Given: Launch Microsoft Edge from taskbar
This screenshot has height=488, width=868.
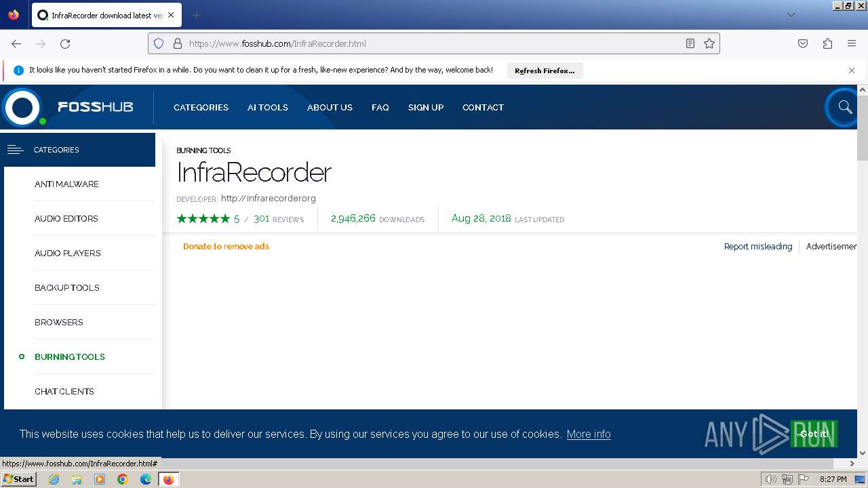Looking at the screenshot, I should click(x=146, y=479).
